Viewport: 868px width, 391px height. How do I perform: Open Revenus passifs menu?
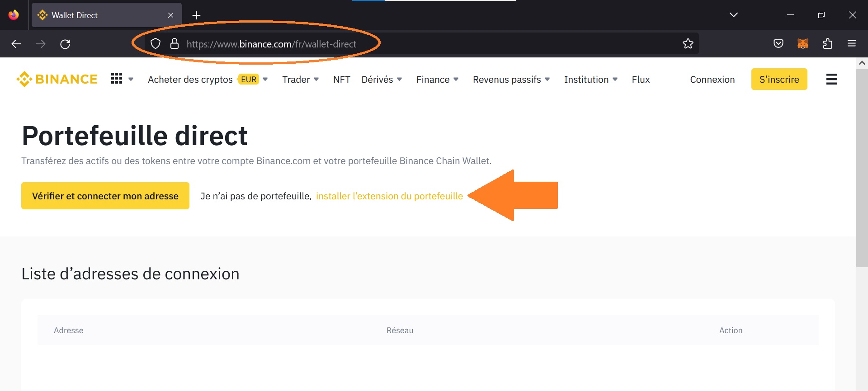coord(507,80)
